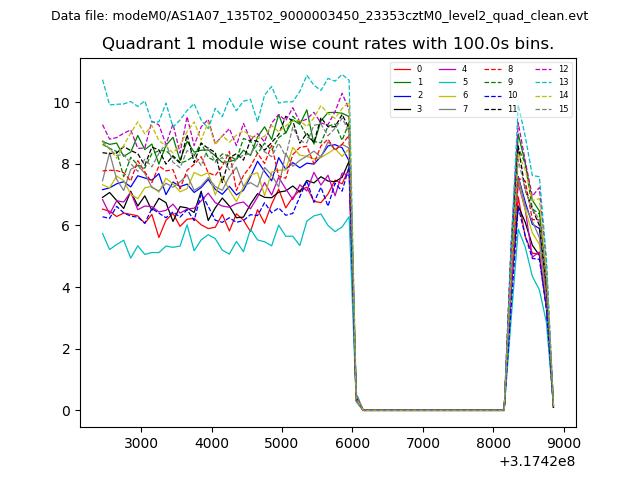640x480 pixels.
Task: Click x-axis tick label 9000
Action: coord(563,443)
